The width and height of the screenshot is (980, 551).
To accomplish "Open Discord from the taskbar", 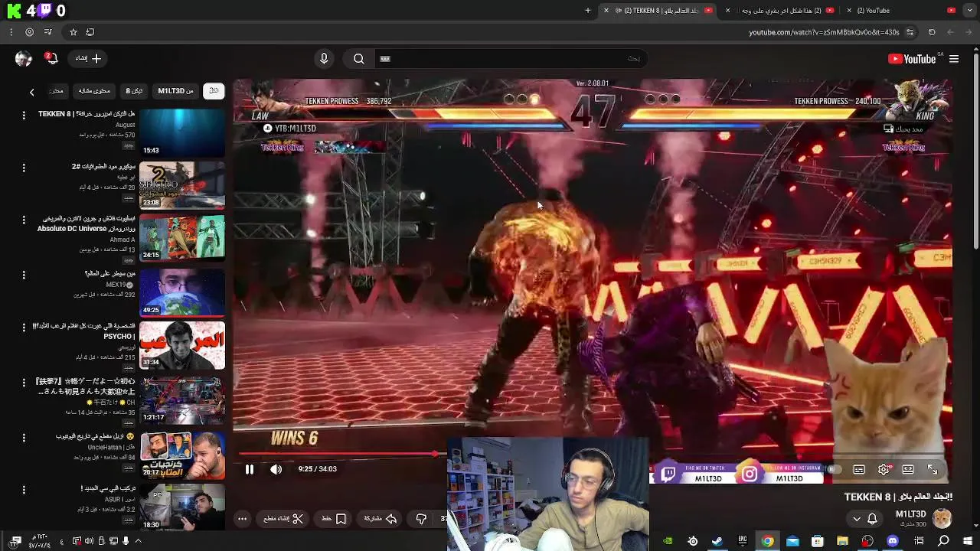I will (x=893, y=541).
